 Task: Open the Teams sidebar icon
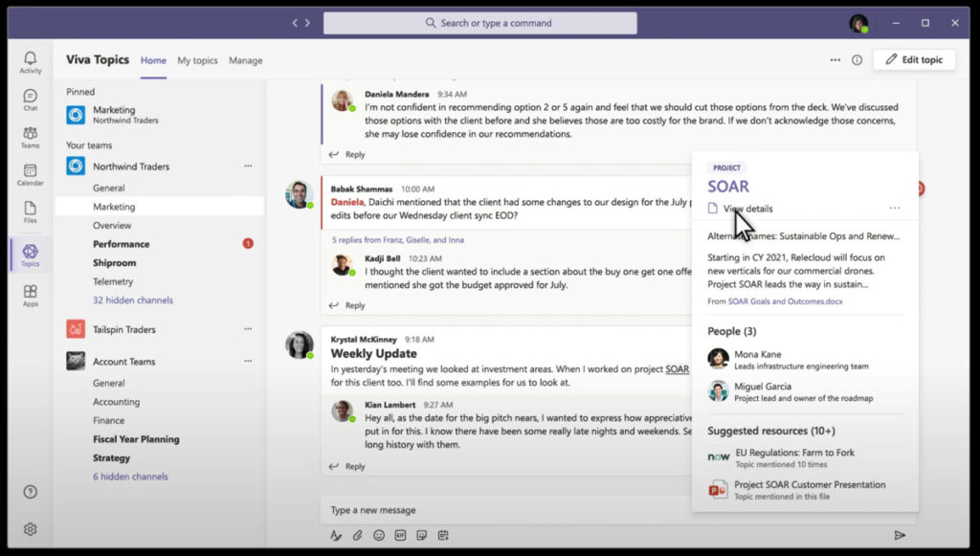[x=30, y=137]
